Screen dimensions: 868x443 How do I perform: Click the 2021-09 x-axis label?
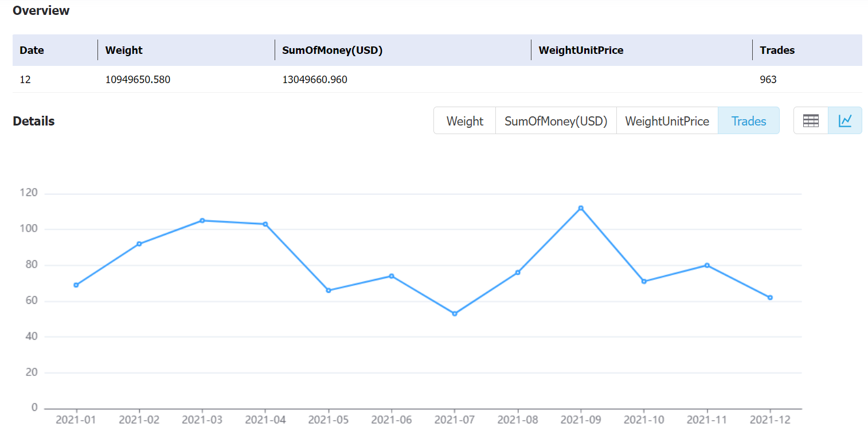click(581, 420)
